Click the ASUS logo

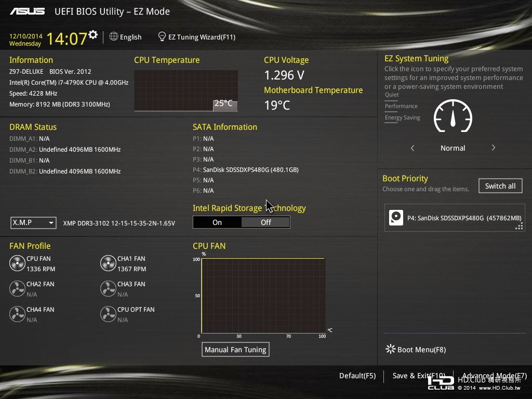[27, 11]
